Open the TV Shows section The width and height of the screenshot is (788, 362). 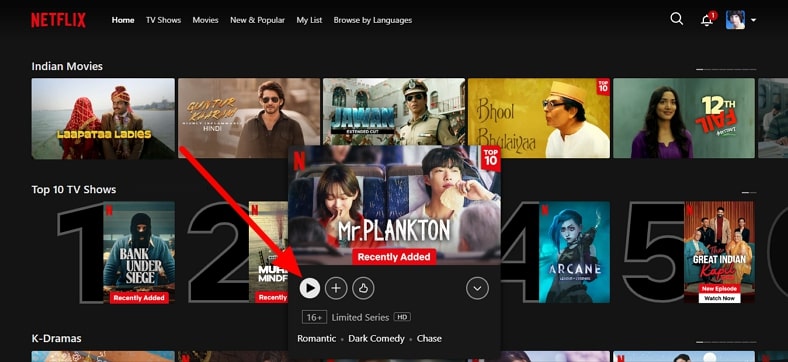pos(163,20)
